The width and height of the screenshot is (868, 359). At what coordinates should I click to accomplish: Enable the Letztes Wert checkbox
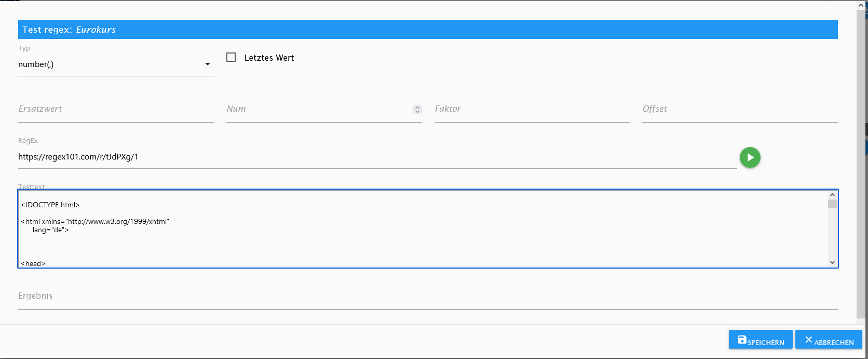pos(231,57)
